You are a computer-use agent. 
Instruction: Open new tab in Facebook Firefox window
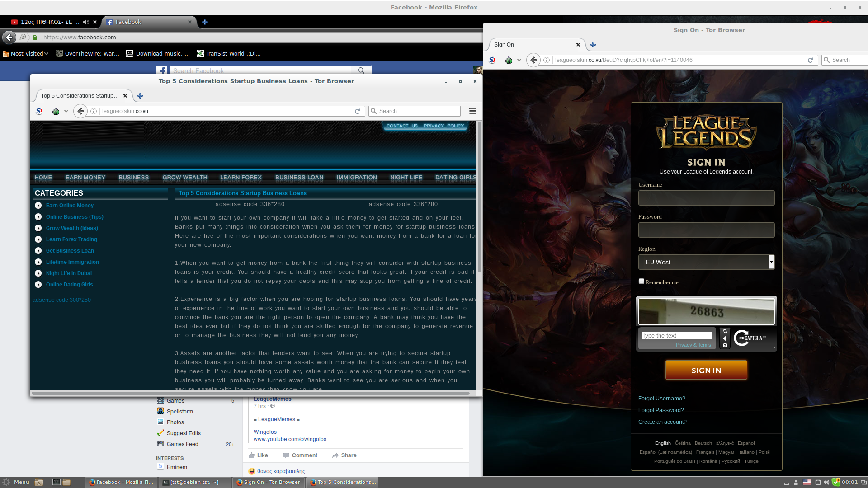coord(205,22)
